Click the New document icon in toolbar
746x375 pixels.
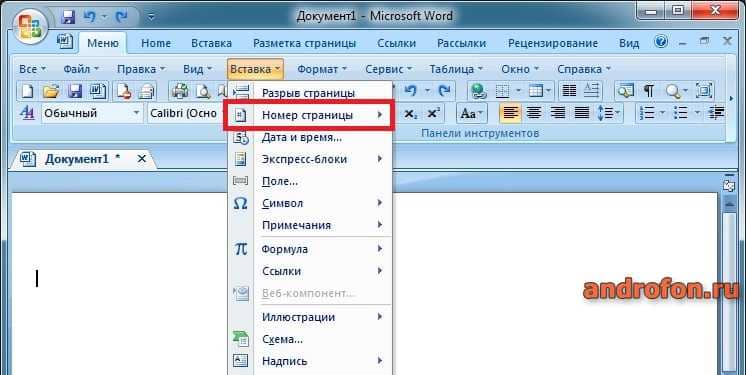[28, 91]
